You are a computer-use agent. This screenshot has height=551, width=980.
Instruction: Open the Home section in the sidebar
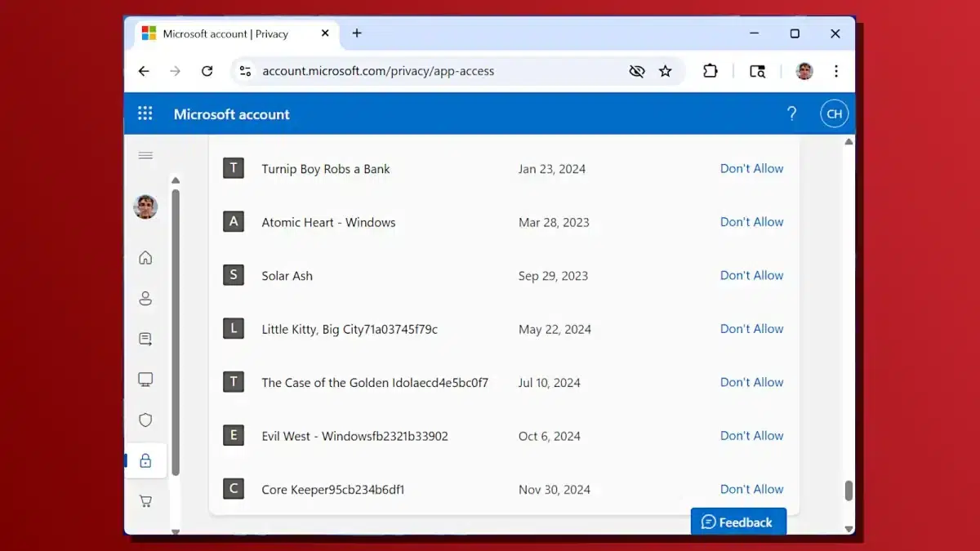click(145, 257)
